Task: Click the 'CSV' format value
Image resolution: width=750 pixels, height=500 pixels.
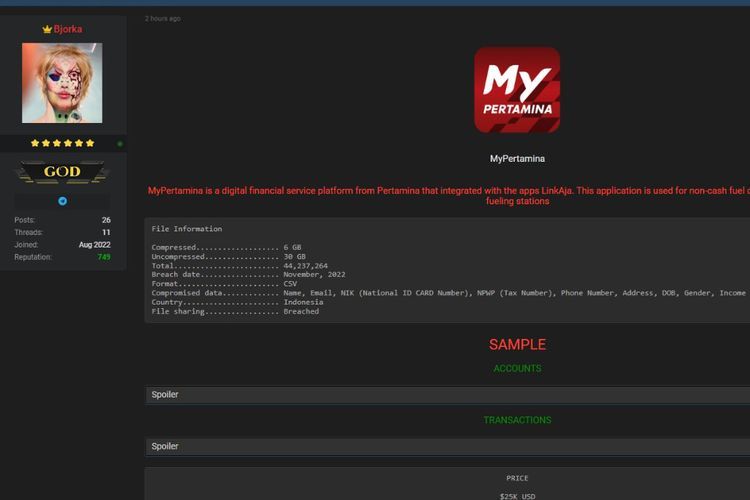Action: click(x=290, y=284)
